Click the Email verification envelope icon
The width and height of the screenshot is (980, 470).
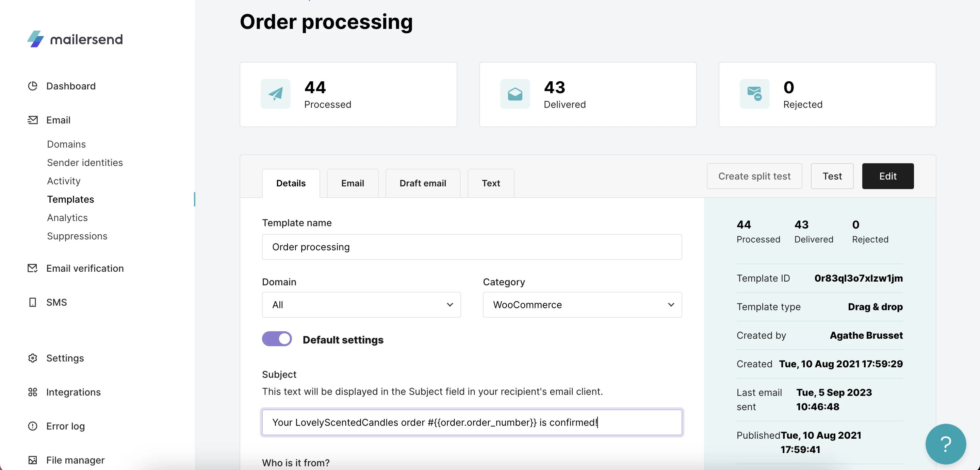tap(33, 268)
